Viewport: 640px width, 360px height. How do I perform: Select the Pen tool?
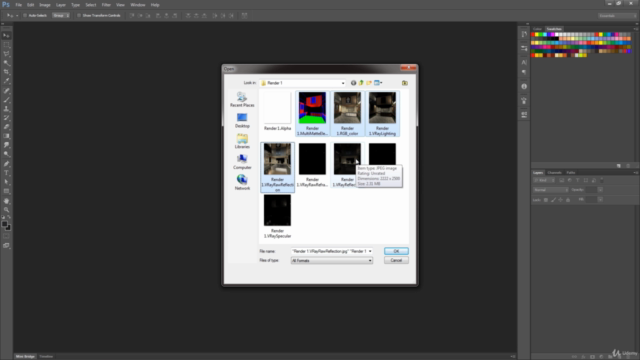click(x=6, y=164)
